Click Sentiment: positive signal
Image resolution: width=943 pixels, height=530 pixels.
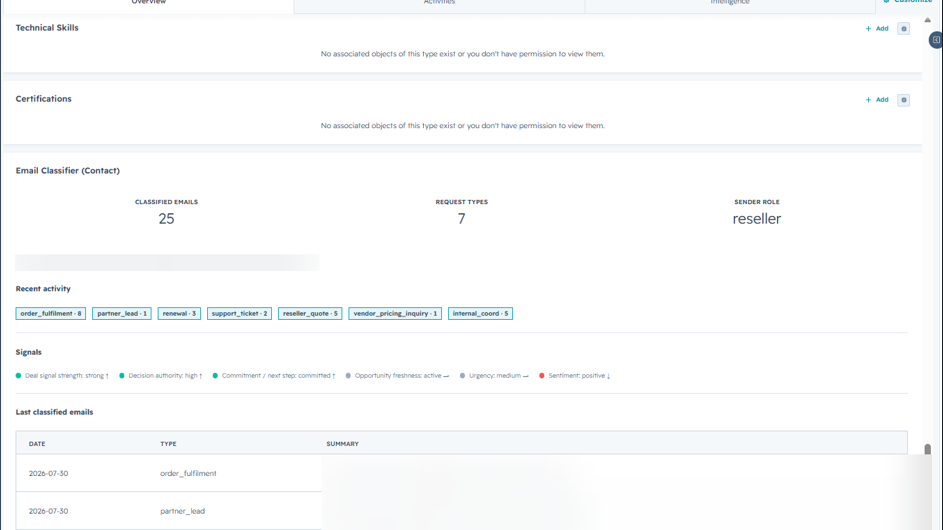point(575,376)
